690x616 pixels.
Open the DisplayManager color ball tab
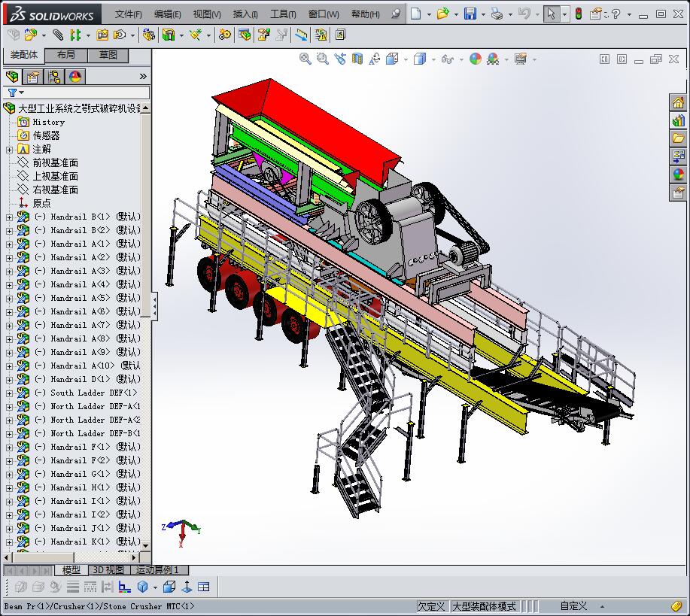(75, 77)
